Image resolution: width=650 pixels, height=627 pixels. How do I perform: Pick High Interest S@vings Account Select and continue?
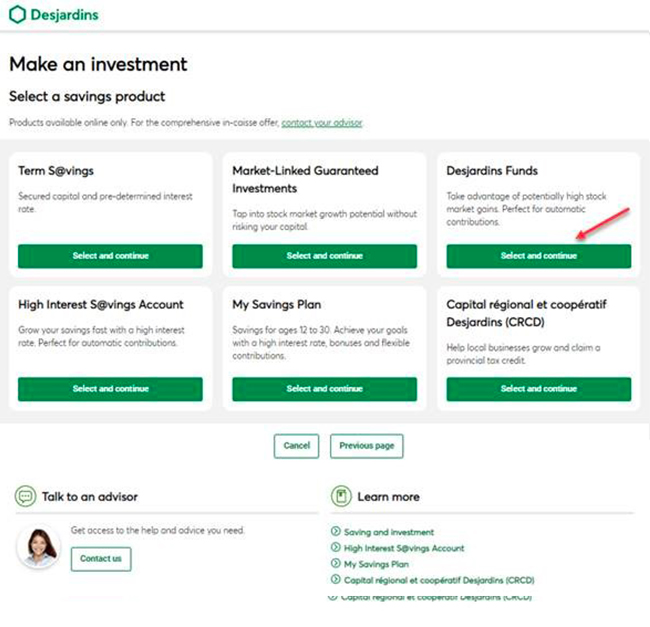[110, 389]
